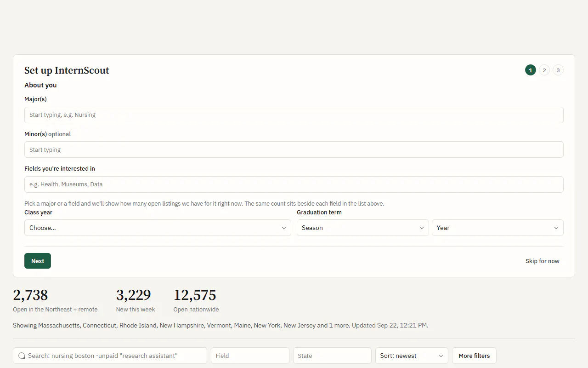Viewport: 588px width, 368px height.
Task: Click the listings search box
Action: click(x=110, y=356)
